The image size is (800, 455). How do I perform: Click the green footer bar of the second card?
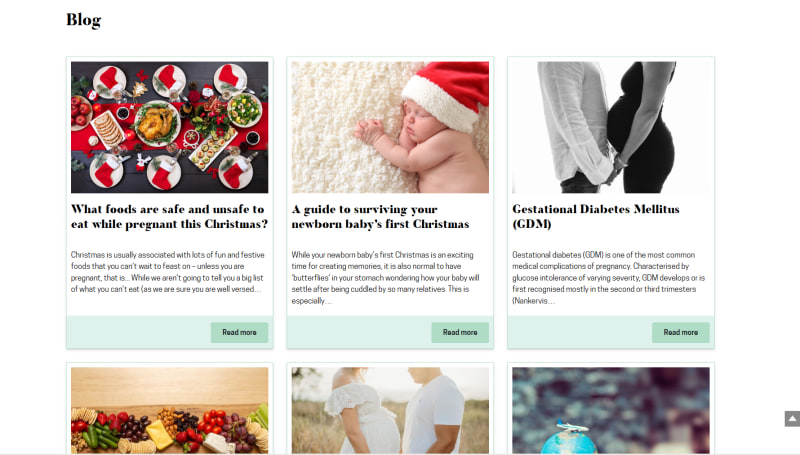pyautogui.click(x=359, y=332)
